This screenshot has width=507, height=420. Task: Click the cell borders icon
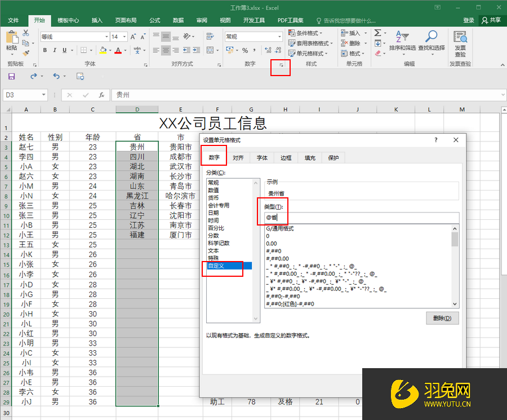pyautogui.click(x=84, y=50)
